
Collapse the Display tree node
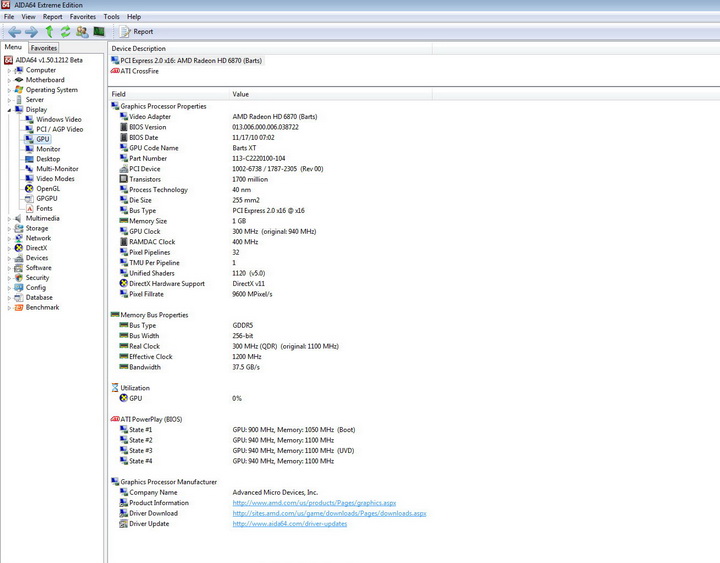(9, 110)
